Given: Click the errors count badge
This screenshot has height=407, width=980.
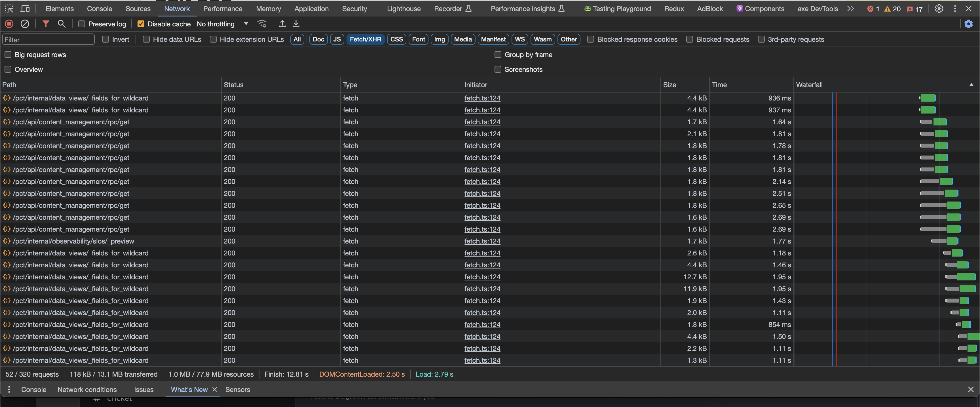Looking at the screenshot, I should pyautogui.click(x=873, y=9).
